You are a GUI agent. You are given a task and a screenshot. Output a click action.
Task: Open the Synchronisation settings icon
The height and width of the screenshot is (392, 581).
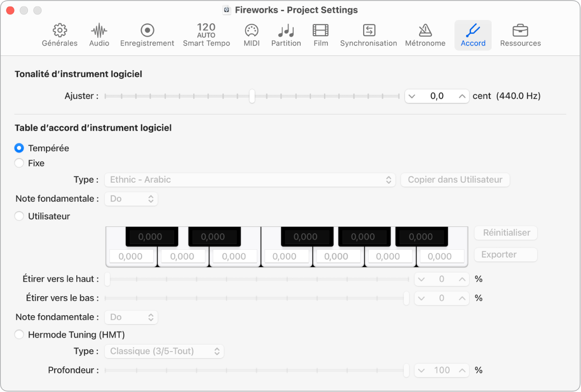pyautogui.click(x=368, y=31)
